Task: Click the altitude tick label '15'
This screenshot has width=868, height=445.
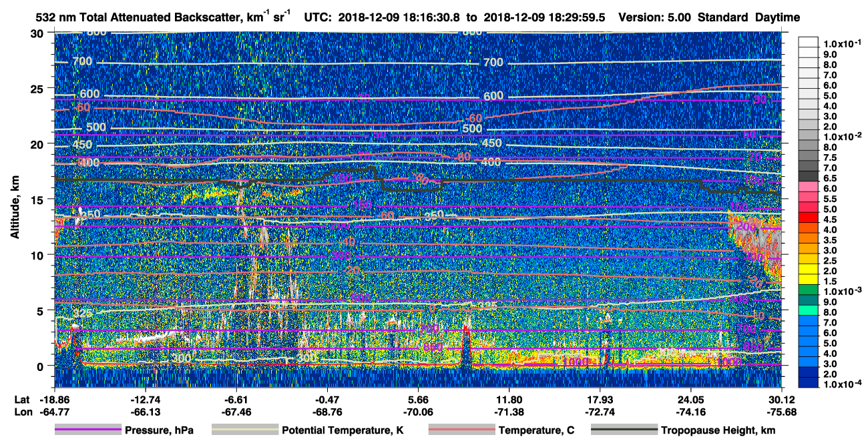Action: coord(38,199)
